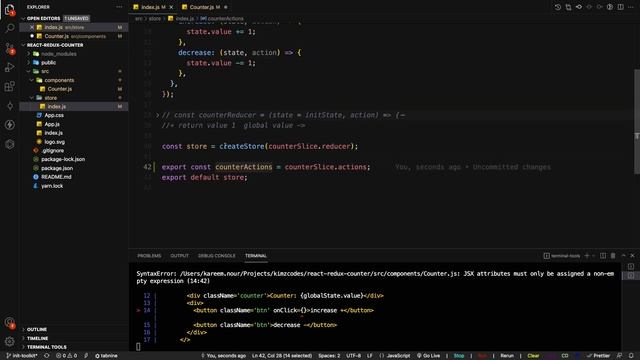Click Ln 42, Col 28 cursor position
This screenshot has width=640, height=360.
(x=282, y=356)
